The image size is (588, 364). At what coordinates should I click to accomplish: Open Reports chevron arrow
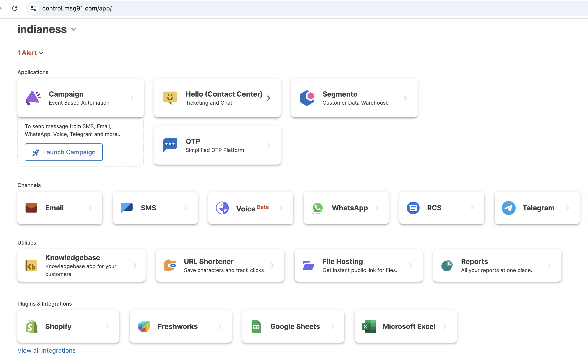(549, 265)
